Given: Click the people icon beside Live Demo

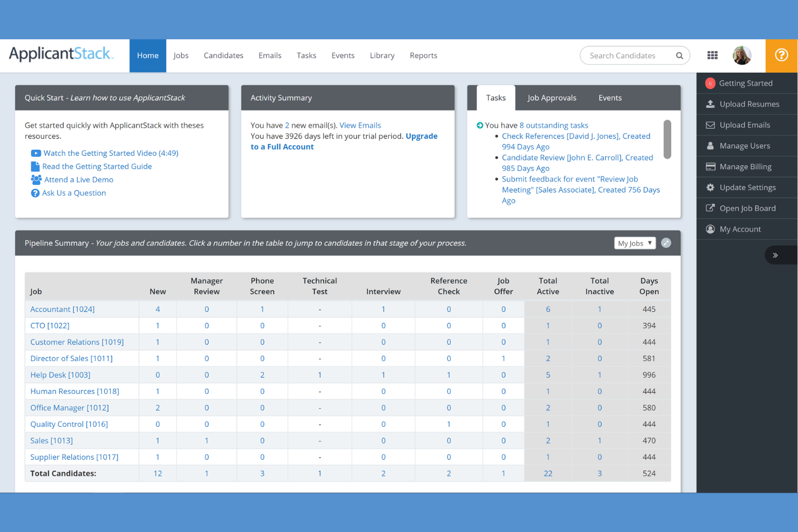Looking at the screenshot, I should [36, 179].
